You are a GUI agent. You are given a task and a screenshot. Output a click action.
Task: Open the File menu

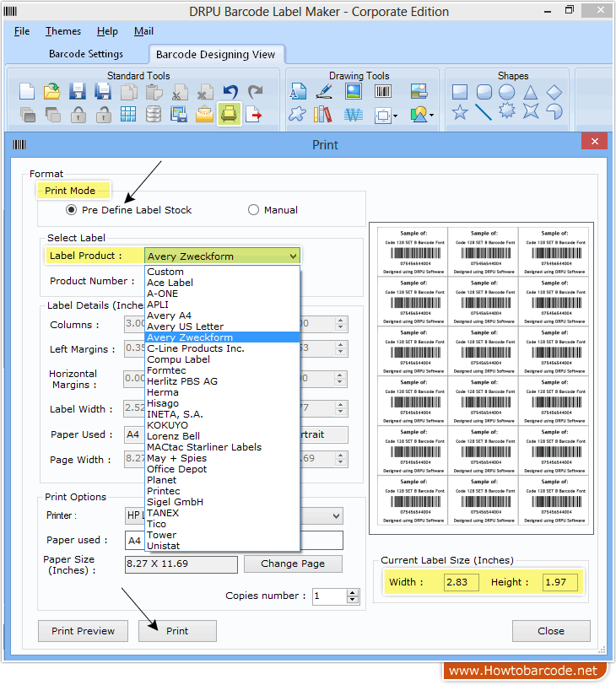[x=22, y=31]
